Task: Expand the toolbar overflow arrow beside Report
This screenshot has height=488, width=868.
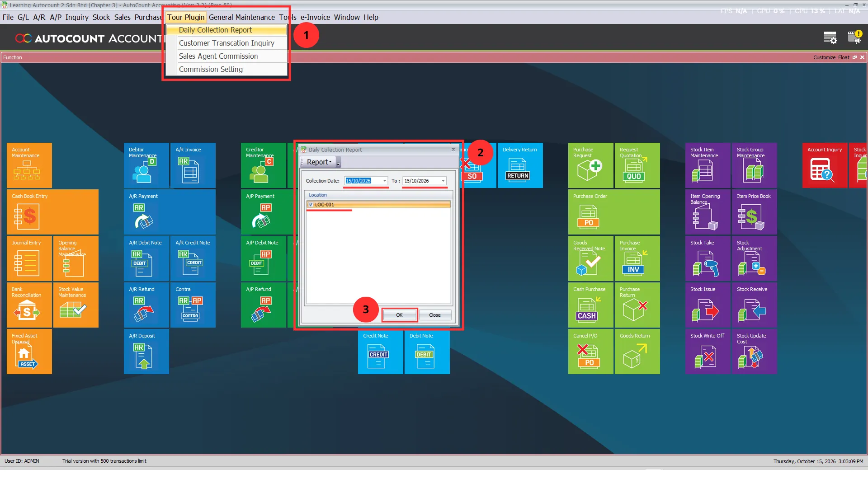Action: (x=338, y=163)
